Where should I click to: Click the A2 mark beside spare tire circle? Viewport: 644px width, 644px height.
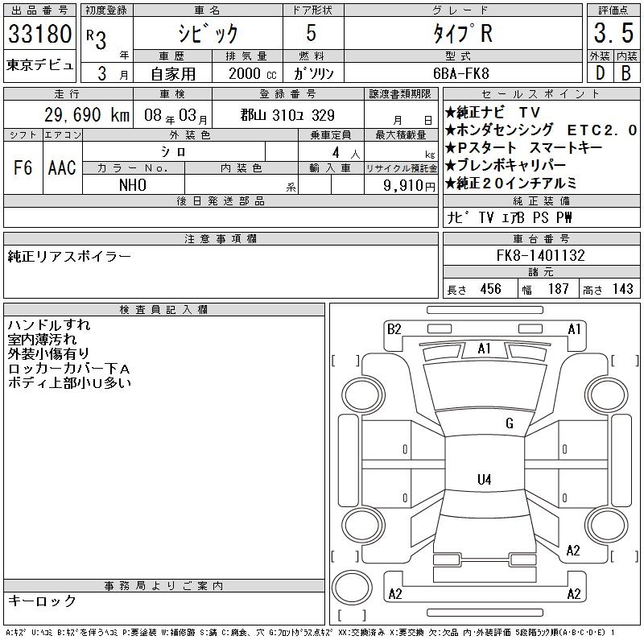(395, 594)
